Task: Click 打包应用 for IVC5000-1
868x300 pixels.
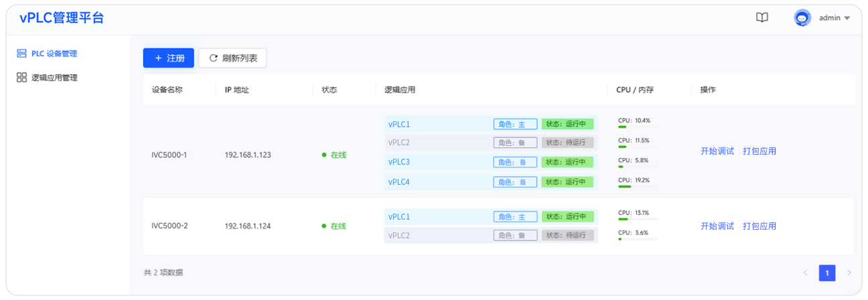Action: (759, 151)
